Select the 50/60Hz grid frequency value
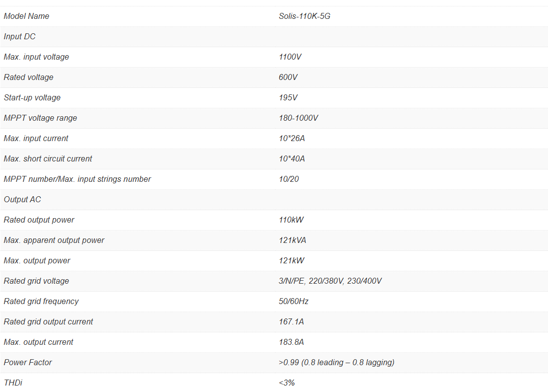The image size is (548, 392). click(x=294, y=302)
